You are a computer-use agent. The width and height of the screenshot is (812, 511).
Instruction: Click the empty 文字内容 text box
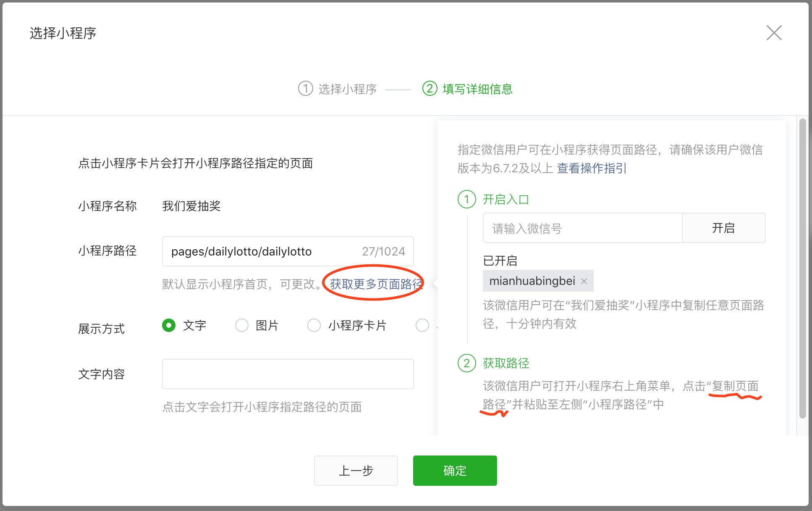(x=288, y=374)
